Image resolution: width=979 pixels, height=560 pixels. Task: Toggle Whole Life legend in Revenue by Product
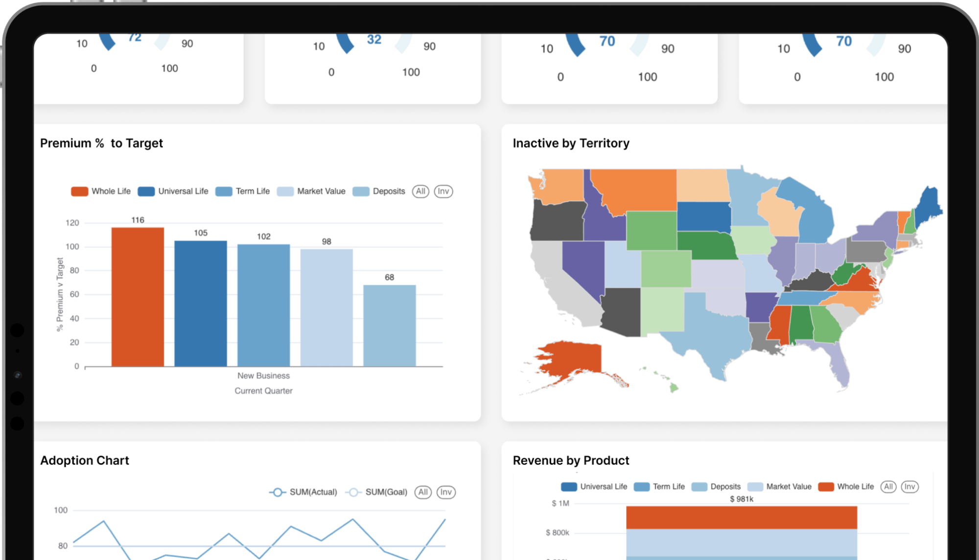846,487
